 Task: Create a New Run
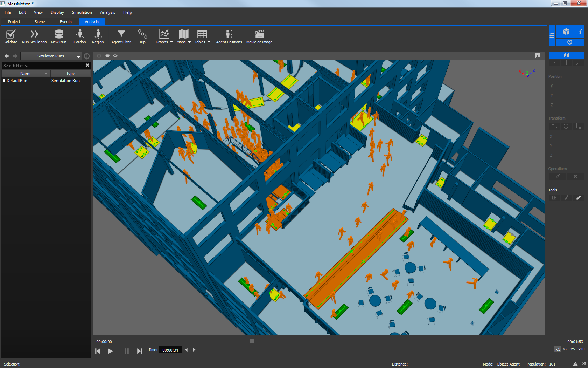point(59,34)
